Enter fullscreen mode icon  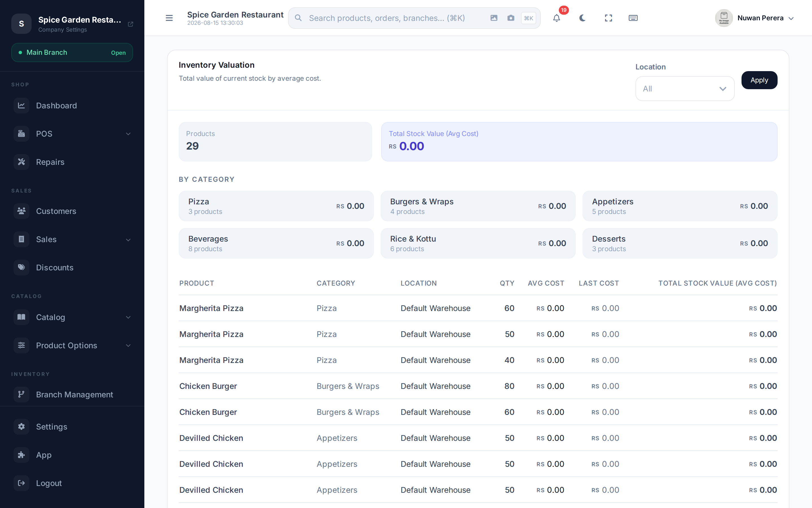click(x=608, y=18)
